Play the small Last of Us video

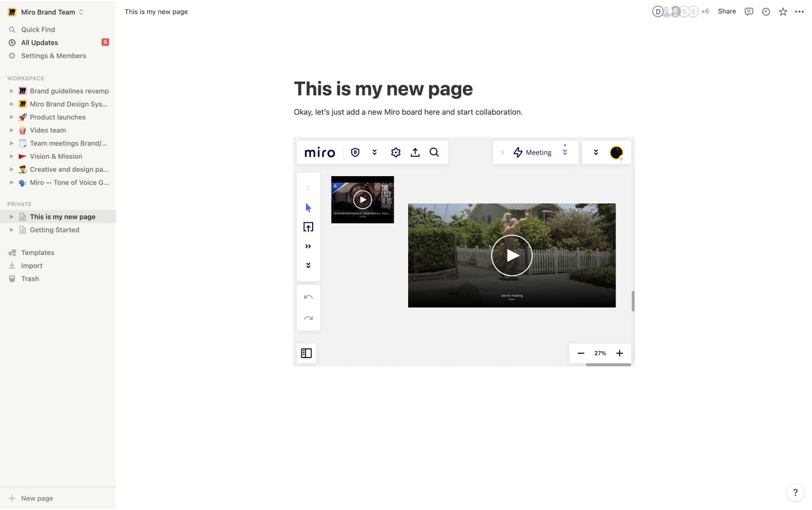click(363, 200)
